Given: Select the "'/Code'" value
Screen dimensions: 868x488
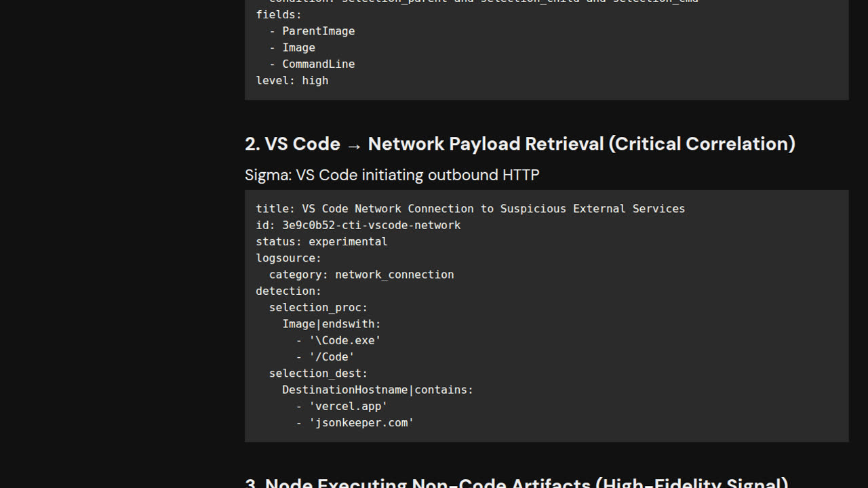Looking at the screenshot, I should tap(332, 357).
